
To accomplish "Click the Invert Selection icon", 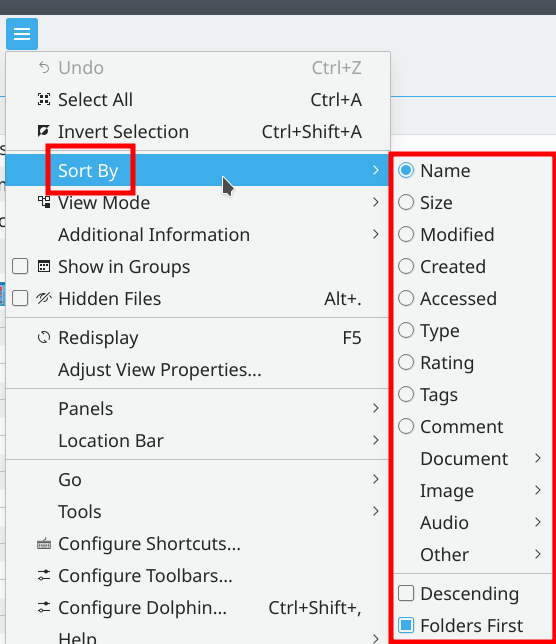I will 44,131.
